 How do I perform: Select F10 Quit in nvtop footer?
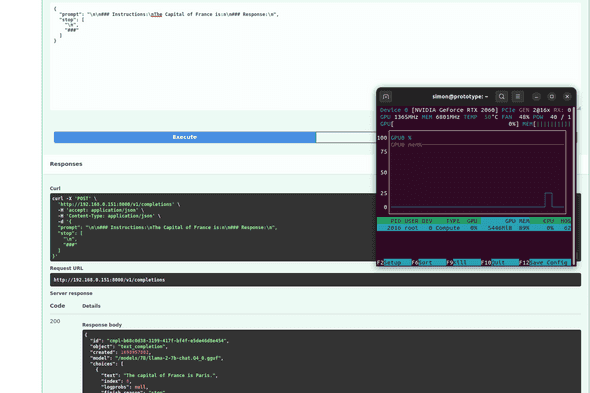click(x=500, y=262)
